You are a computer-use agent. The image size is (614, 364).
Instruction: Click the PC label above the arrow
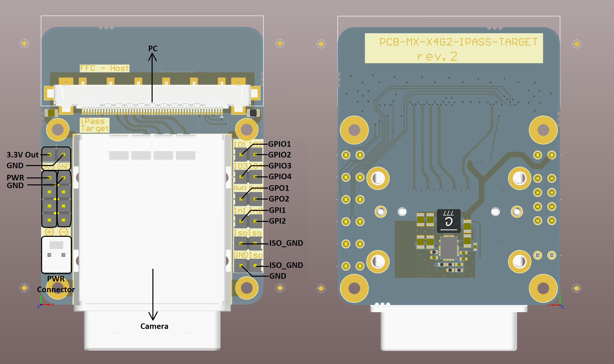pyautogui.click(x=153, y=48)
